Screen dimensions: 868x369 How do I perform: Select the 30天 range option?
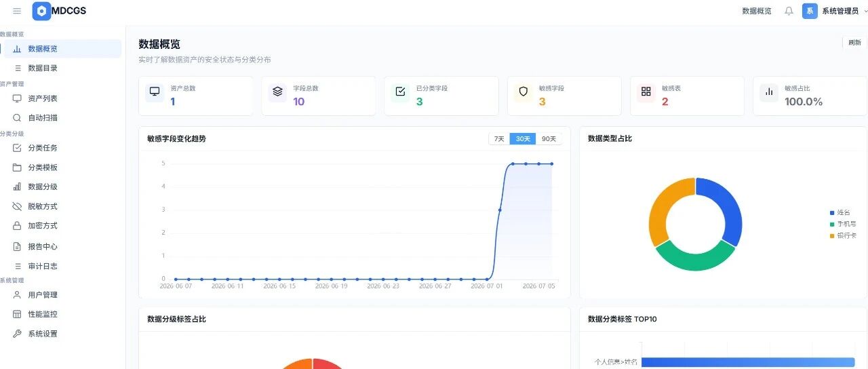click(523, 139)
